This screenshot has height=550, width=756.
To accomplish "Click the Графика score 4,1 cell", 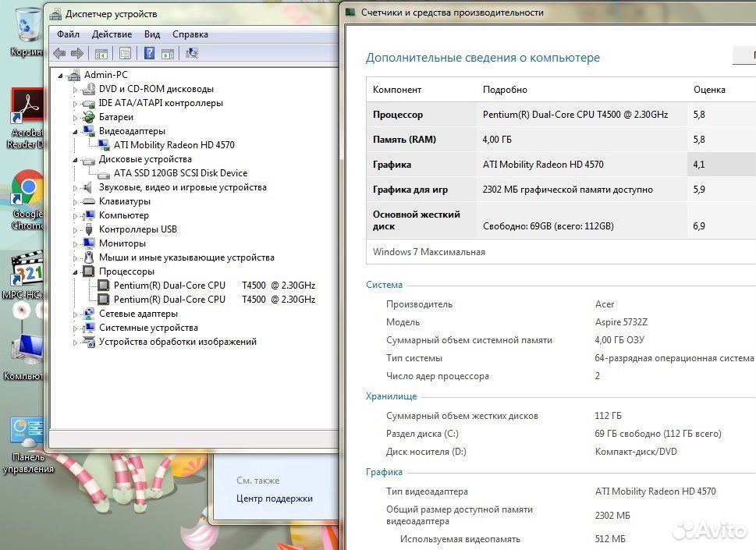I will tap(722, 165).
